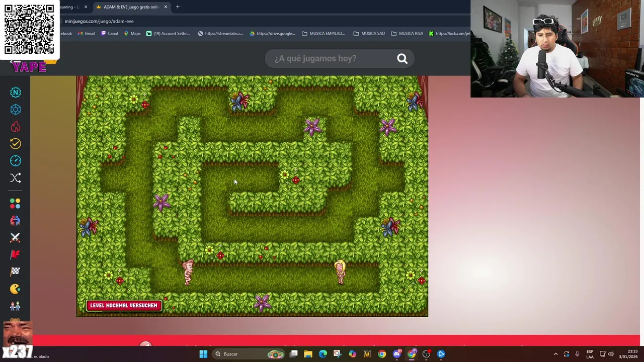Click the taskbar 'Buscar' search box
Screen dimensions: 644x362
[x=250, y=354]
